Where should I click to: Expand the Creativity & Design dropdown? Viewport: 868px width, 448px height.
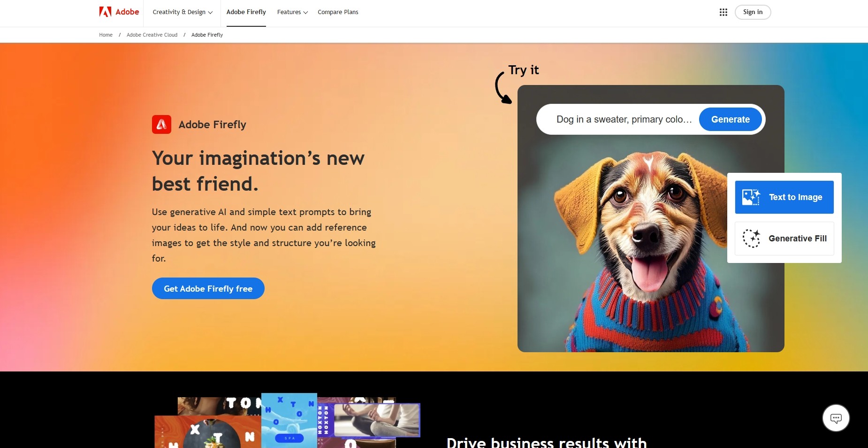pos(183,12)
